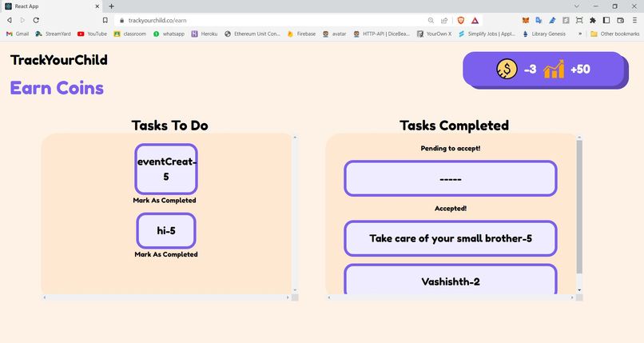Mark eventCreat-5 task as completed
The image size is (644, 343).
165,201
